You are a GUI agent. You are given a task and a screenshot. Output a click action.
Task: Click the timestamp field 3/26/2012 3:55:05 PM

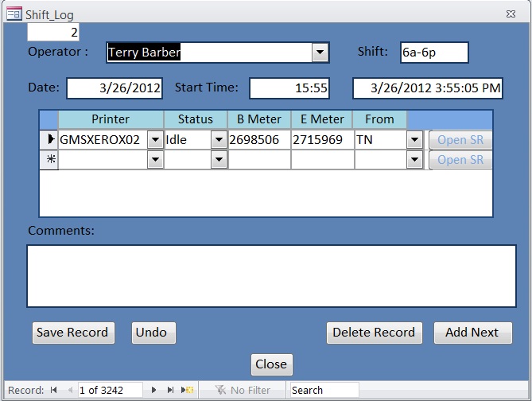(428, 88)
